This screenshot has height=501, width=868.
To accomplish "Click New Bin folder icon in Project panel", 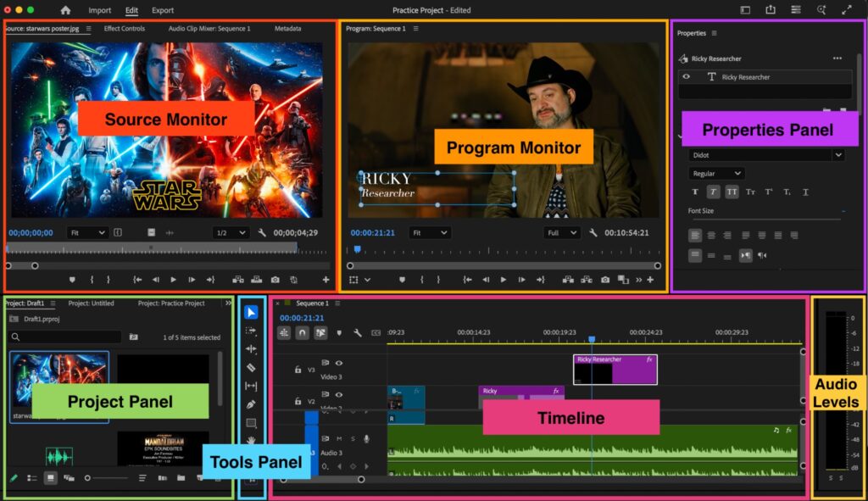I will pos(181,477).
